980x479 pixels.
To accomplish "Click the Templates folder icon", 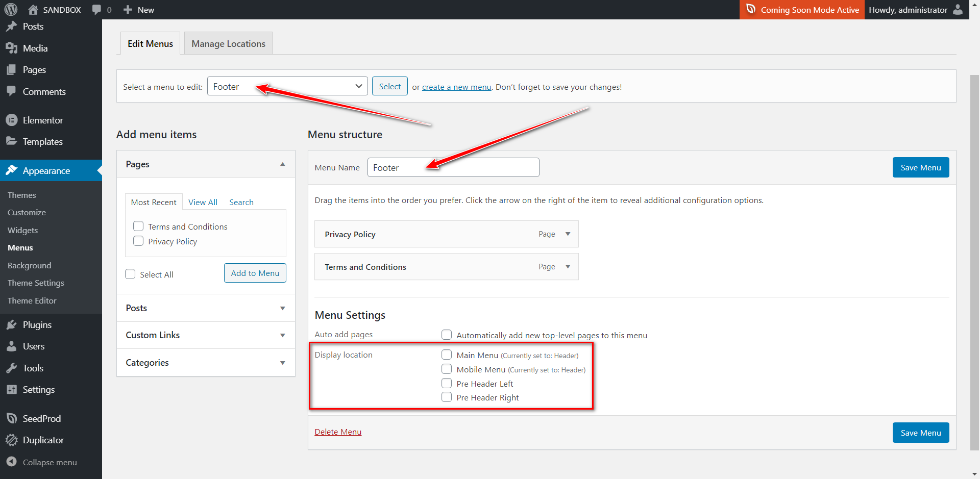I will click(11, 141).
